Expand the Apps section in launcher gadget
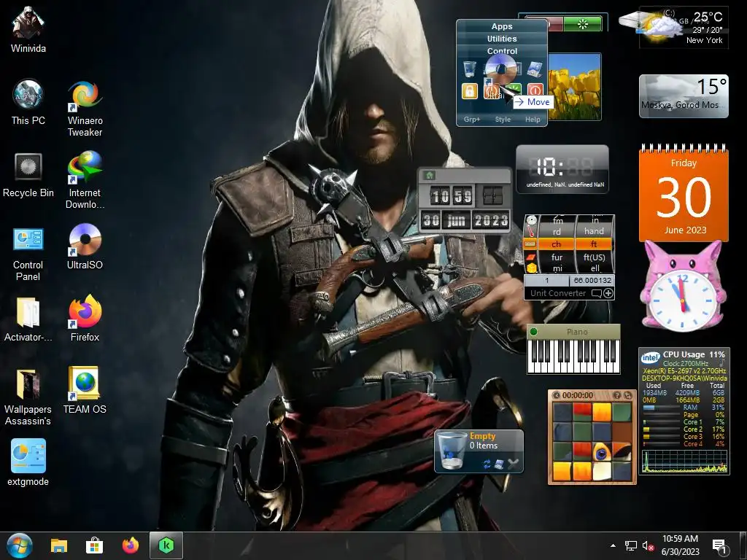This screenshot has width=747, height=560. coord(502,26)
